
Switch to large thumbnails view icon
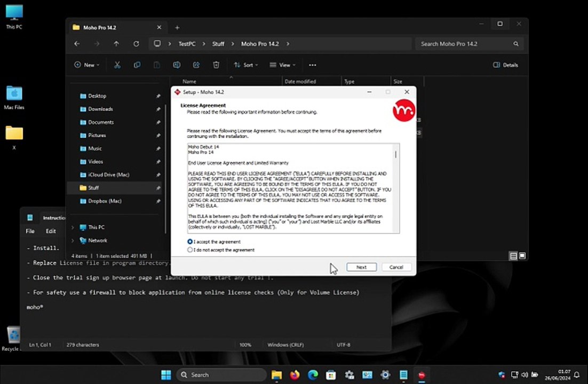522,256
